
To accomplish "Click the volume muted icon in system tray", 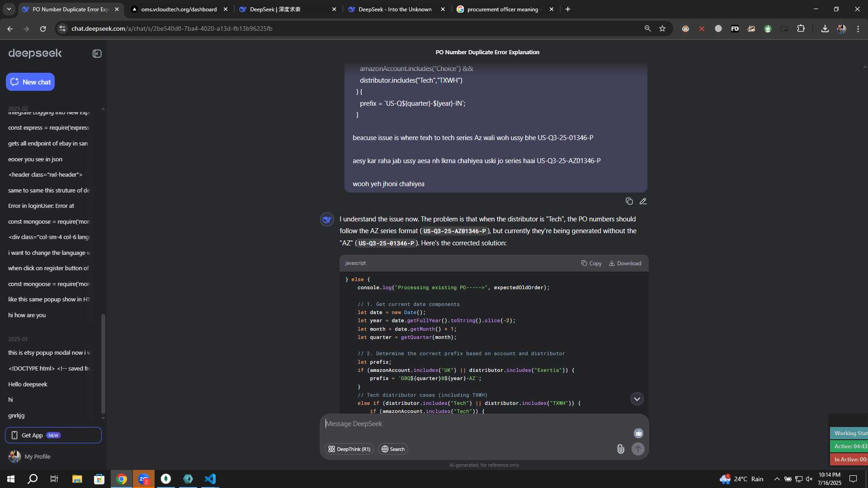I will click(x=809, y=479).
